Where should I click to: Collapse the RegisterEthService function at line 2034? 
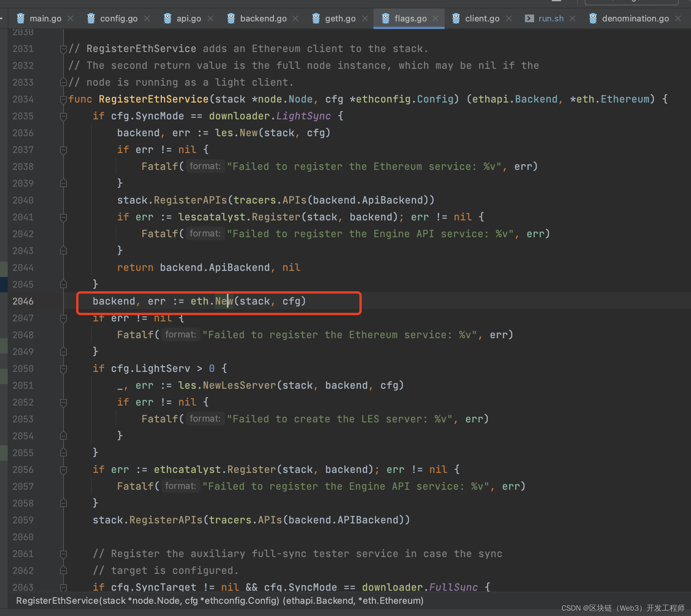(x=64, y=99)
